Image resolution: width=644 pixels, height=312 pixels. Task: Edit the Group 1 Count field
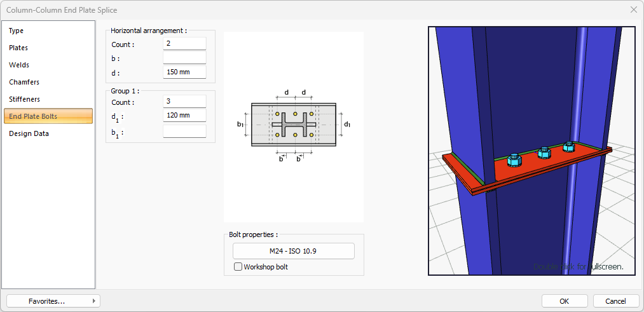point(184,102)
